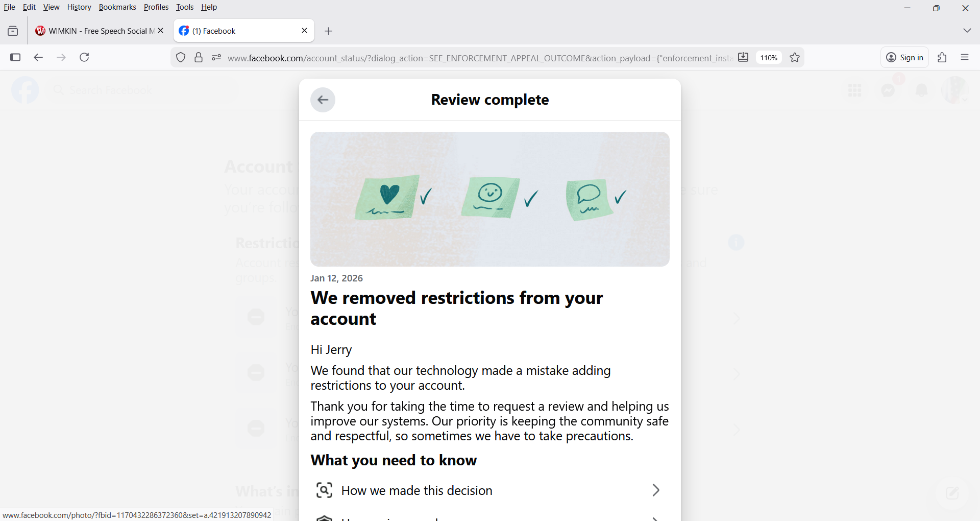Click the URL address bar

coord(480,58)
